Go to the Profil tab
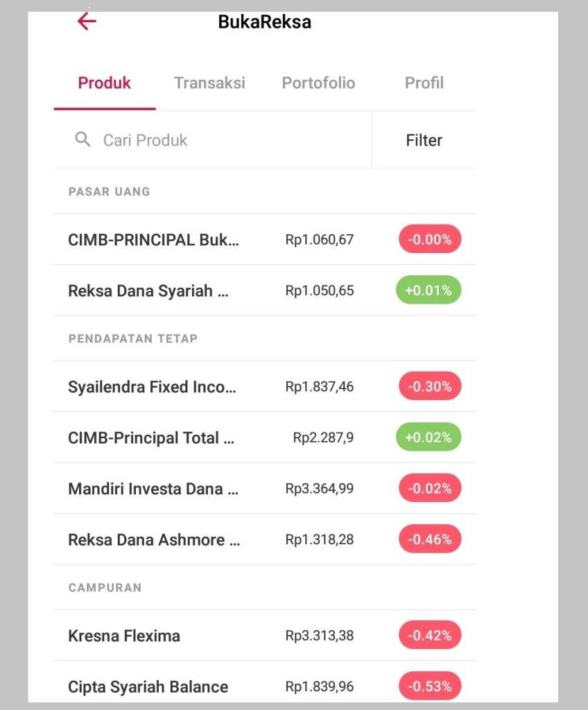Image resolution: width=588 pixels, height=710 pixels. 424,83
